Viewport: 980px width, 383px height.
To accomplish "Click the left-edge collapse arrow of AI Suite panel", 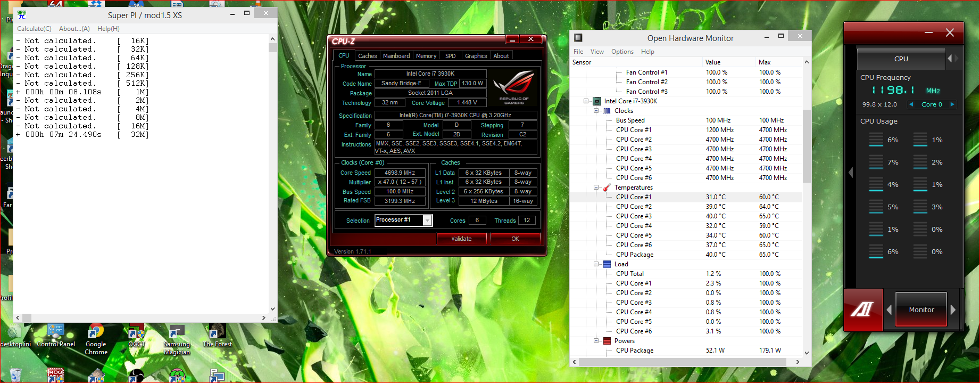I will pos(850,173).
